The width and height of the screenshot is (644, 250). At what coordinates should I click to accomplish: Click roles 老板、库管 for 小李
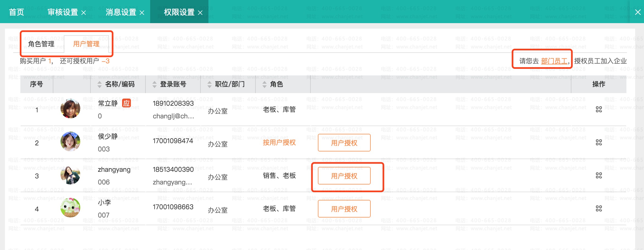[279, 208]
